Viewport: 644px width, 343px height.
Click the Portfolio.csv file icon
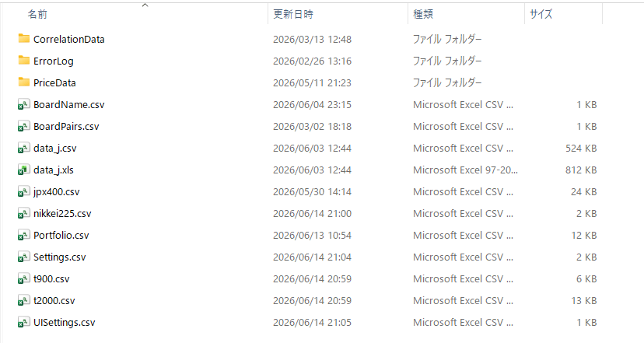[24, 235]
